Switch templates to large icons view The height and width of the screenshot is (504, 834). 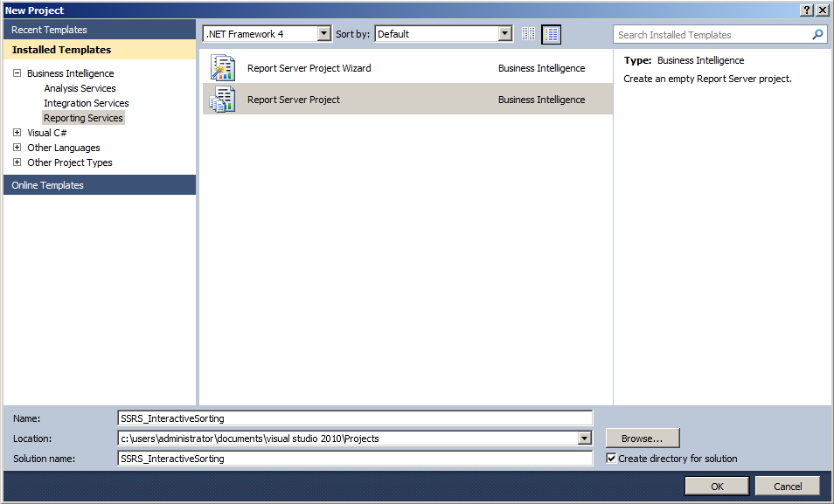click(551, 34)
